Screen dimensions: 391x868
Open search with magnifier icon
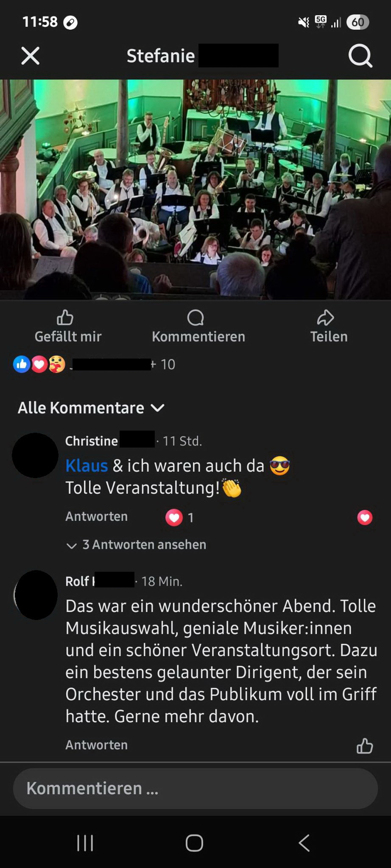[x=360, y=56]
